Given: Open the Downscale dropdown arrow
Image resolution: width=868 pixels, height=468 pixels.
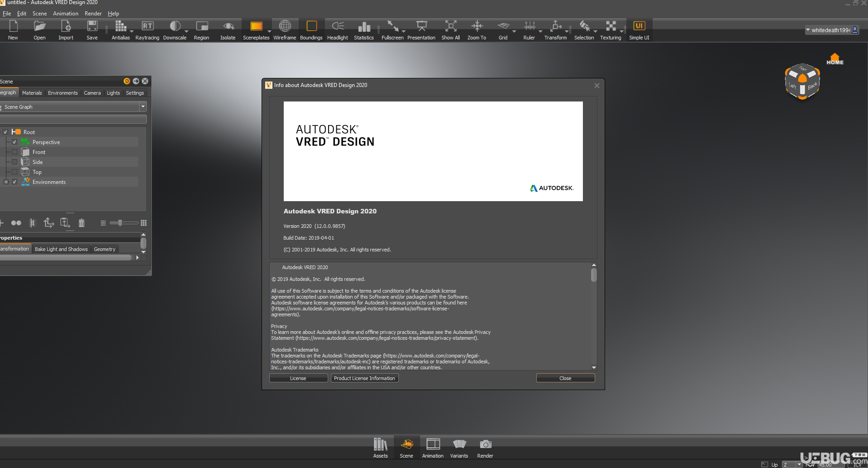Looking at the screenshot, I should (x=186, y=31).
